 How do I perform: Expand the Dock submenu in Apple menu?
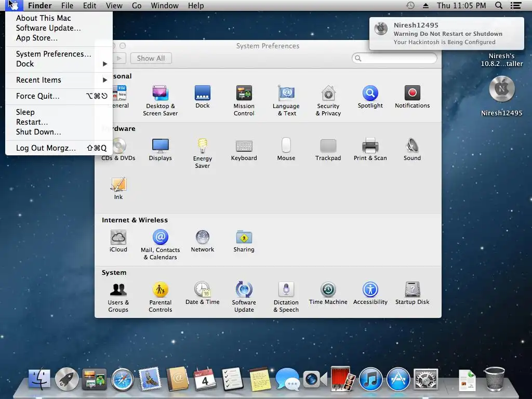(x=59, y=64)
